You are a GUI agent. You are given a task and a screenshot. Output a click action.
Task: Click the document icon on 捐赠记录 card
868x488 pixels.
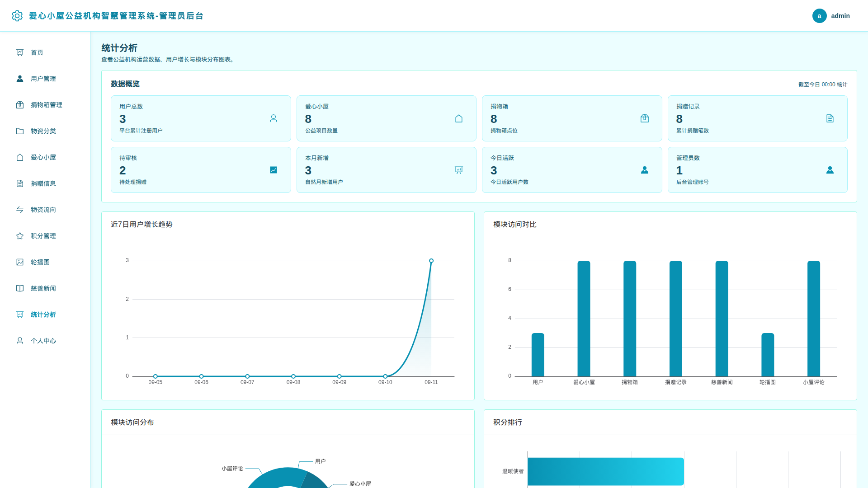click(830, 118)
